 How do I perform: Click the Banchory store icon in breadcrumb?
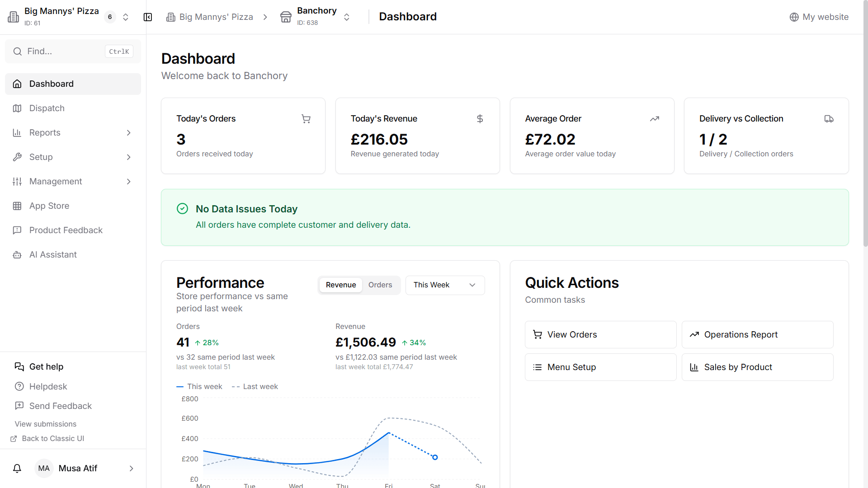286,17
